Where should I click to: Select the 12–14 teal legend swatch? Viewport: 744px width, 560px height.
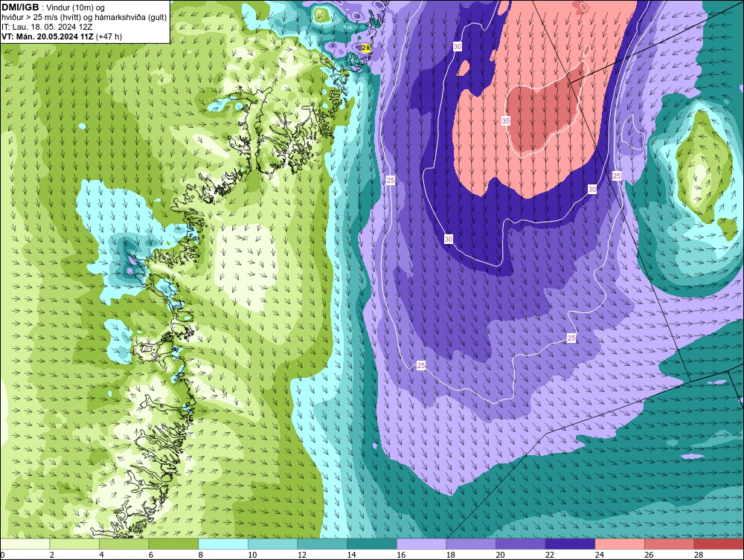[x=322, y=544]
